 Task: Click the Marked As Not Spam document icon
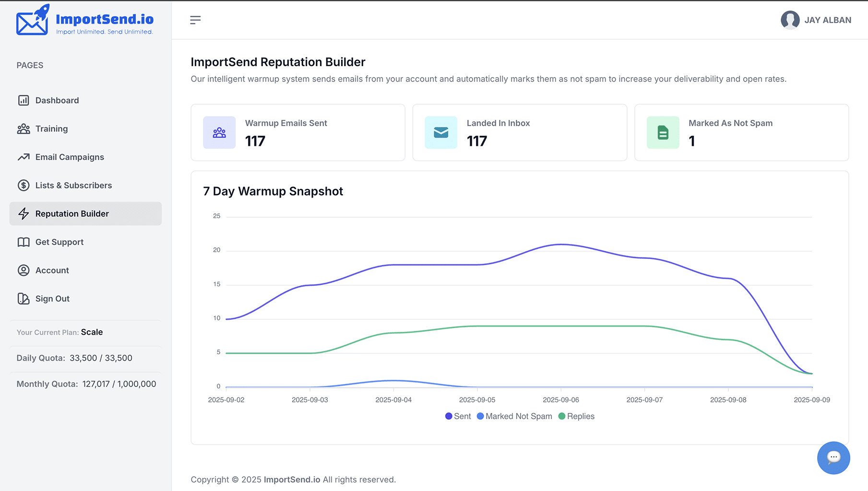[663, 132]
